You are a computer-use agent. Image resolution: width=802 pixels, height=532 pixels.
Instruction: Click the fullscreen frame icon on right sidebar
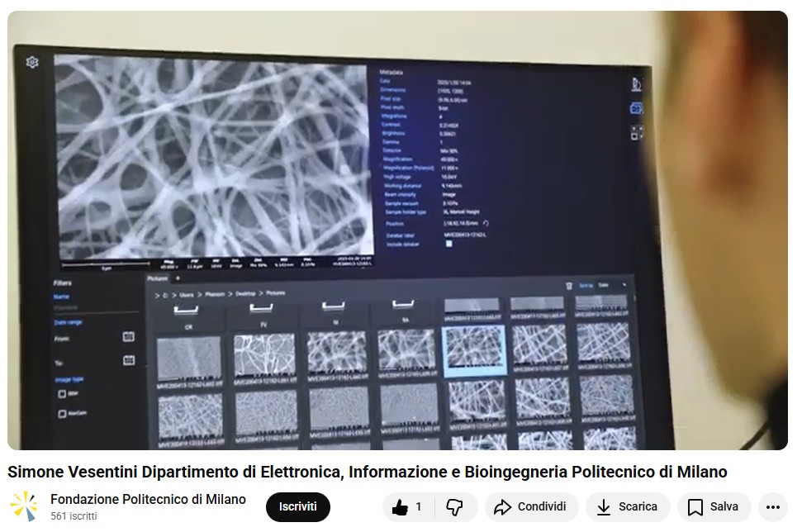coord(636,132)
